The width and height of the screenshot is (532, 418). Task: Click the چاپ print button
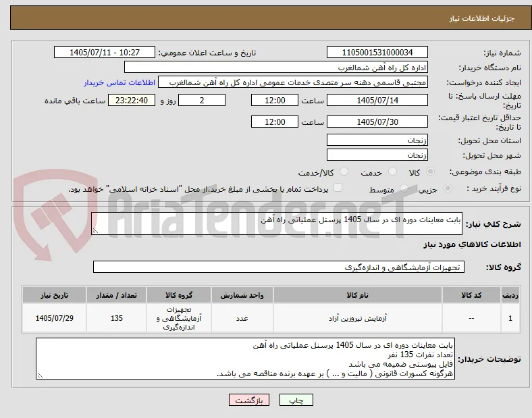tap(296, 400)
